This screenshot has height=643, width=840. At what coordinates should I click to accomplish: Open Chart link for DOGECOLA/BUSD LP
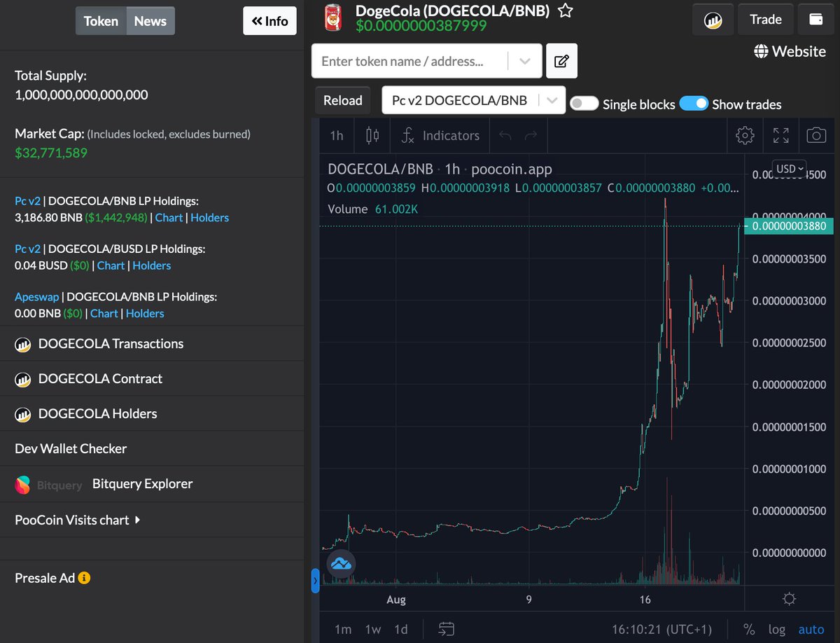[111, 265]
